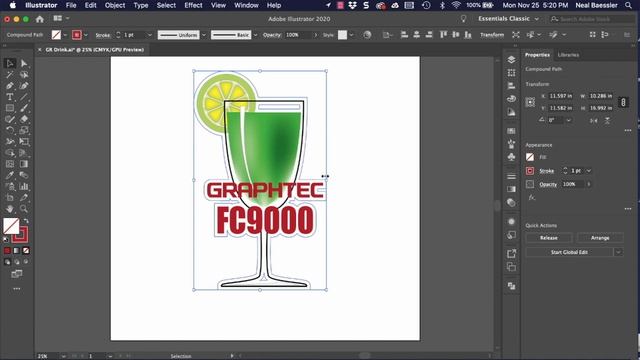640x360 pixels.
Task: Open the Basic brush definition dropdown
Action: 256,35
